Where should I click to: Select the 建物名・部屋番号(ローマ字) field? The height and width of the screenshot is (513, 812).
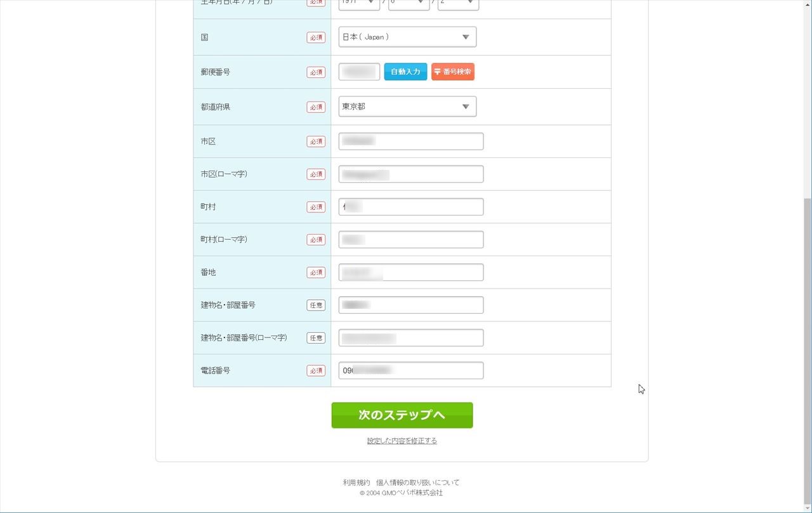coord(411,338)
